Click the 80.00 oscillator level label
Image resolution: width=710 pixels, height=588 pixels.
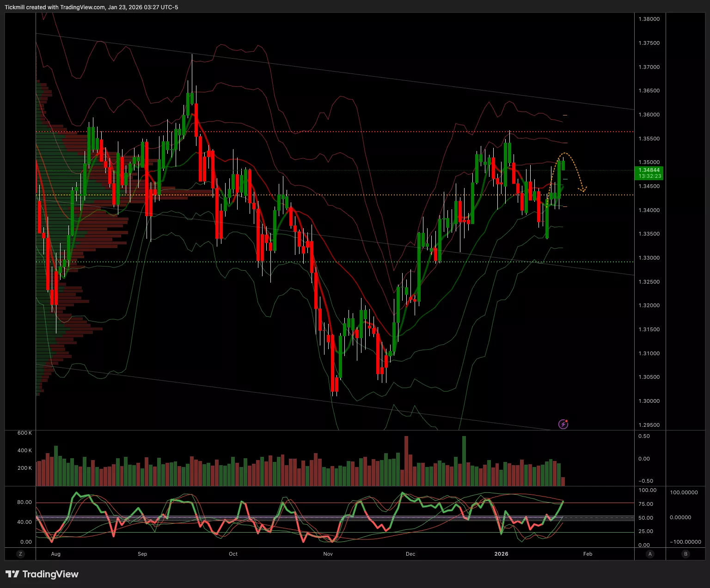click(x=24, y=502)
